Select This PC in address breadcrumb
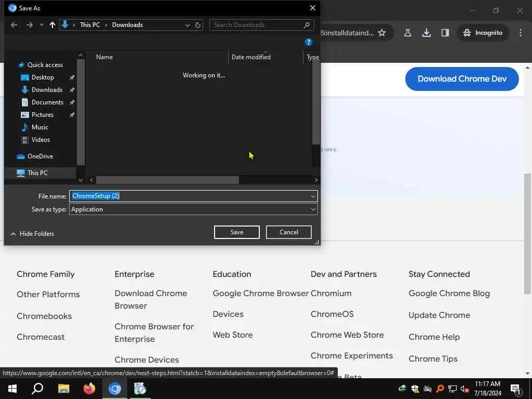The width and height of the screenshot is (532, 399). (x=90, y=25)
